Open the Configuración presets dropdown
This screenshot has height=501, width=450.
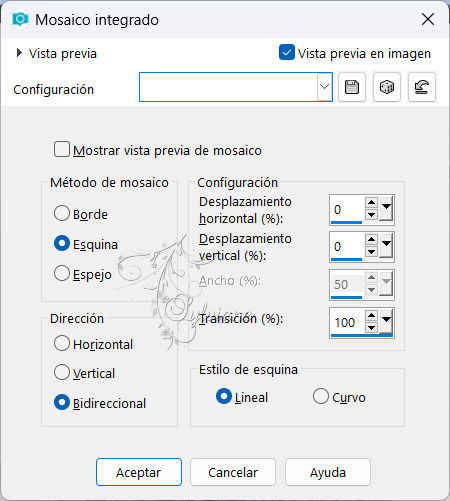pyautogui.click(x=324, y=87)
